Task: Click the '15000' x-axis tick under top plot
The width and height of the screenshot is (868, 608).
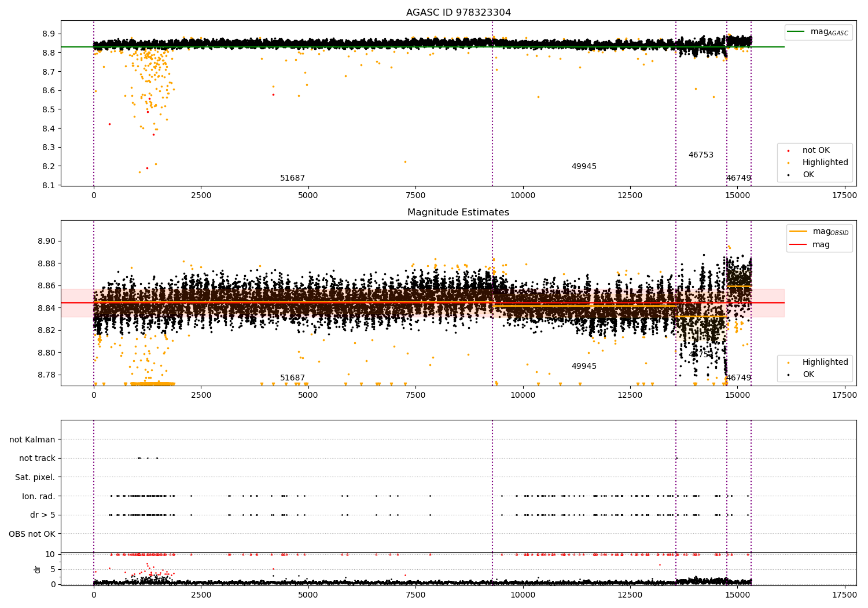Action: (737, 196)
